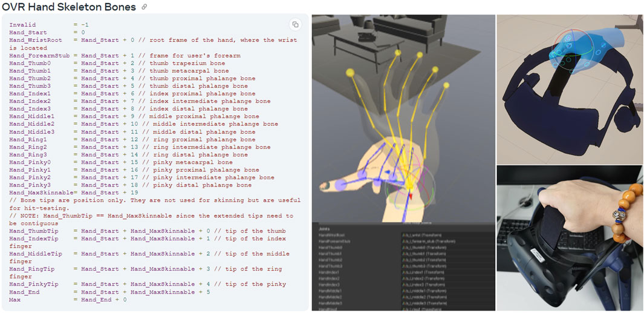Screen dimensions: 644x313
Task: Click the 'Hand_Thumb0' identifier in the code
Action: tap(30, 64)
